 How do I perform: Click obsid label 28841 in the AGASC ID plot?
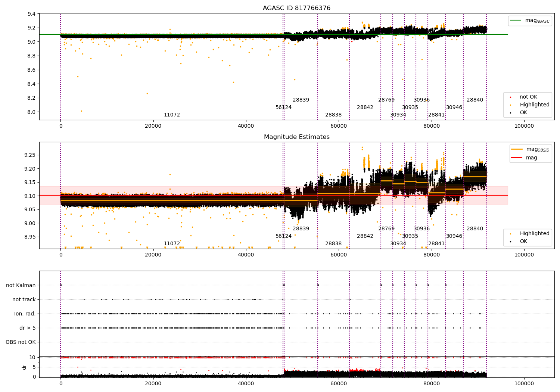pos(436,115)
